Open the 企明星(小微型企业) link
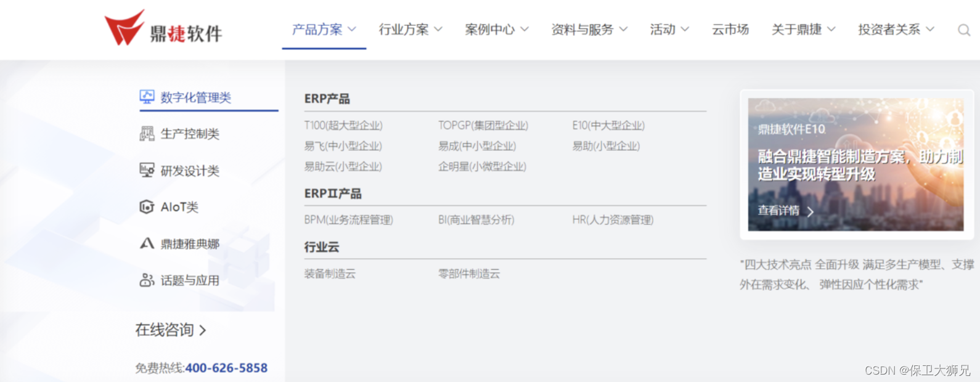The image size is (980, 382). [x=482, y=166]
